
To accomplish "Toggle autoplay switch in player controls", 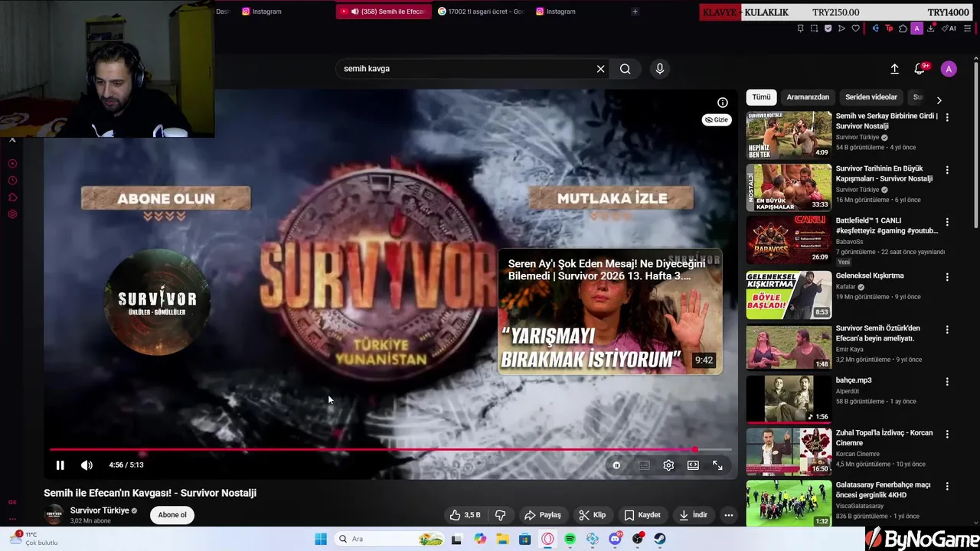I will [616, 465].
